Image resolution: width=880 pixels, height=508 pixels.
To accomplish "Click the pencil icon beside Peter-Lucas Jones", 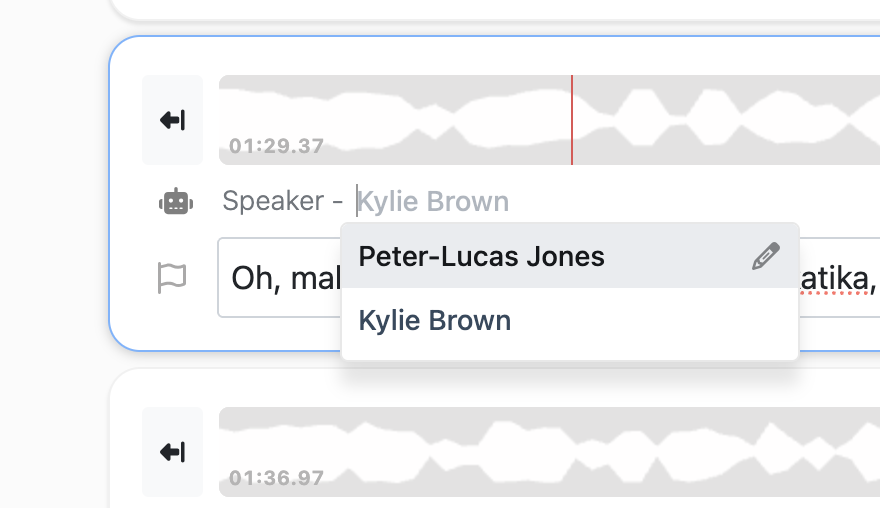I will pyautogui.click(x=765, y=257).
